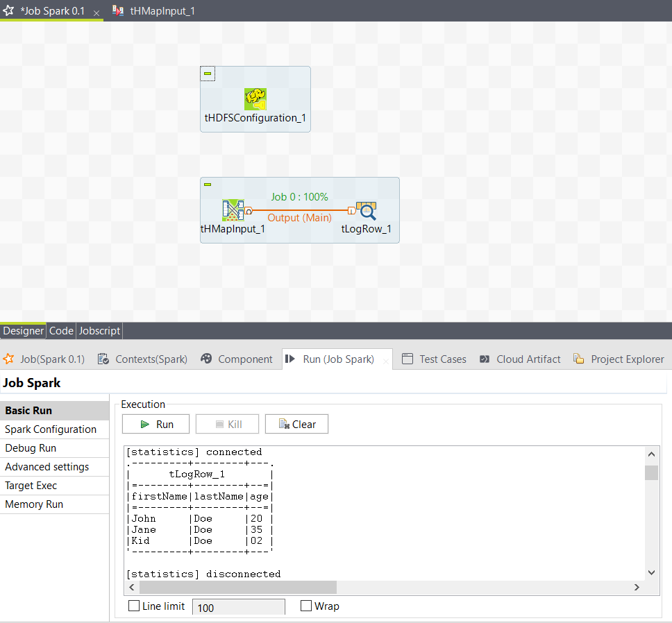
Task: Close the Run (Job Spark) view tab
Action: (x=386, y=362)
